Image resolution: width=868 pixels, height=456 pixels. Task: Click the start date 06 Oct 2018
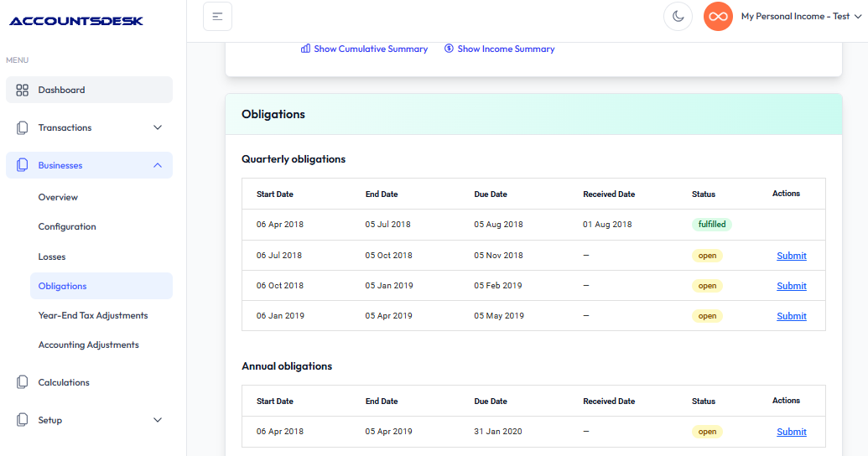coord(280,286)
